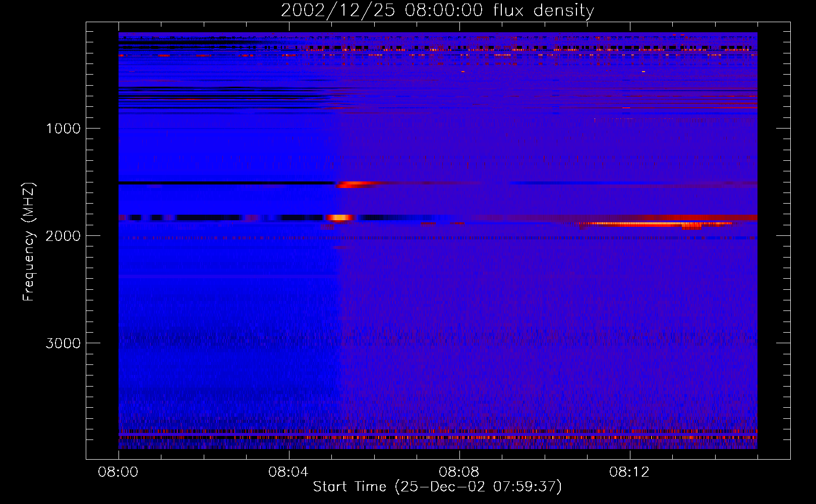Click the plot title '2002/12/25 08:00:00 flux density'

[x=437, y=10]
